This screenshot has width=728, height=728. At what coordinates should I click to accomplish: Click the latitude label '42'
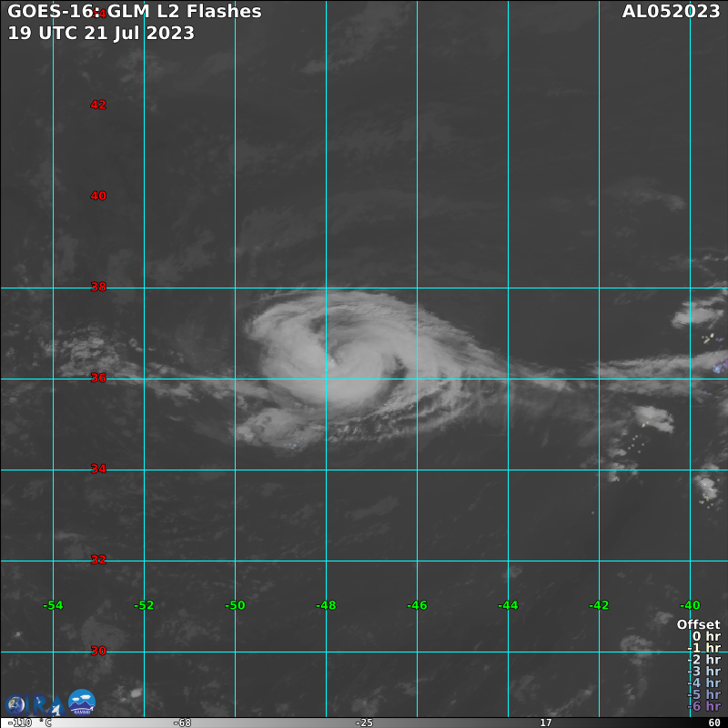[x=98, y=105]
